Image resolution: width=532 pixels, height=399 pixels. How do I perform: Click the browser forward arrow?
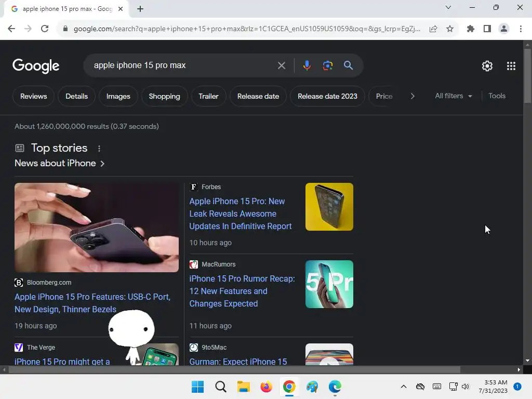(x=28, y=29)
